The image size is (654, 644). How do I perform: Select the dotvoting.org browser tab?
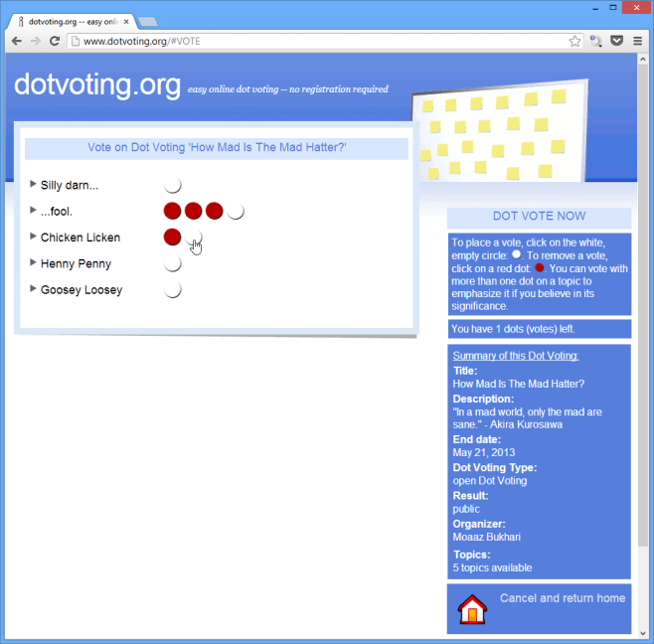point(71,22)
